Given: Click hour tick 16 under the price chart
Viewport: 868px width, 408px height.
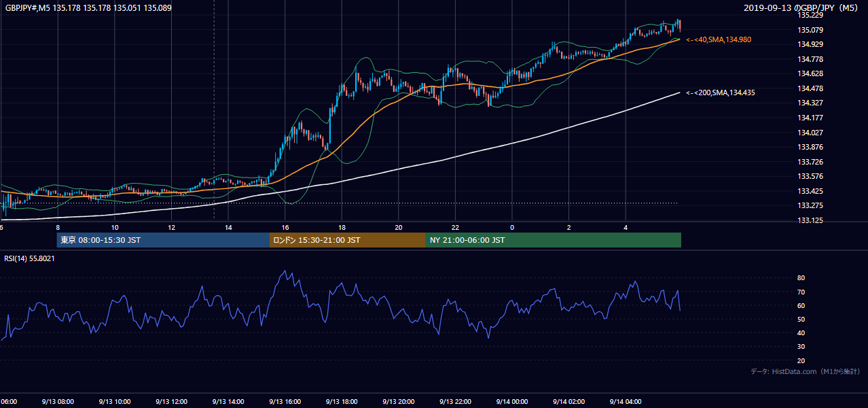Looking at the screenshot, I should pyautogui.click(x=285, y=228).
